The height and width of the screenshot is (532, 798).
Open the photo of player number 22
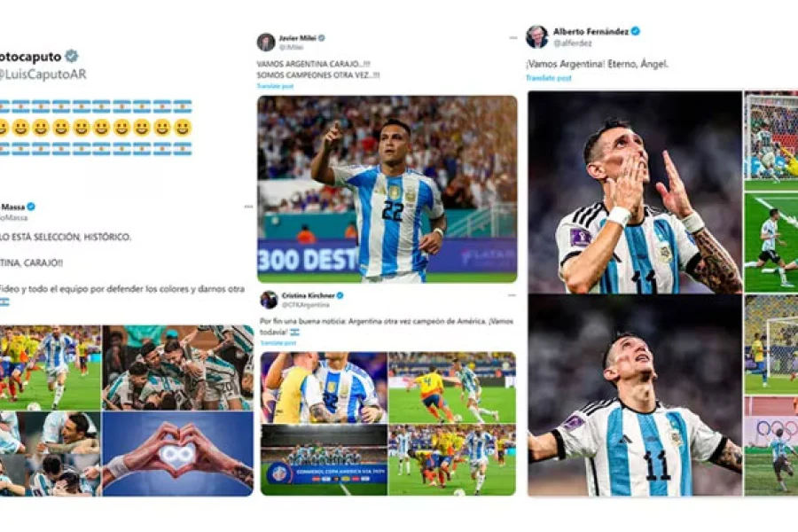pos(387,189)
